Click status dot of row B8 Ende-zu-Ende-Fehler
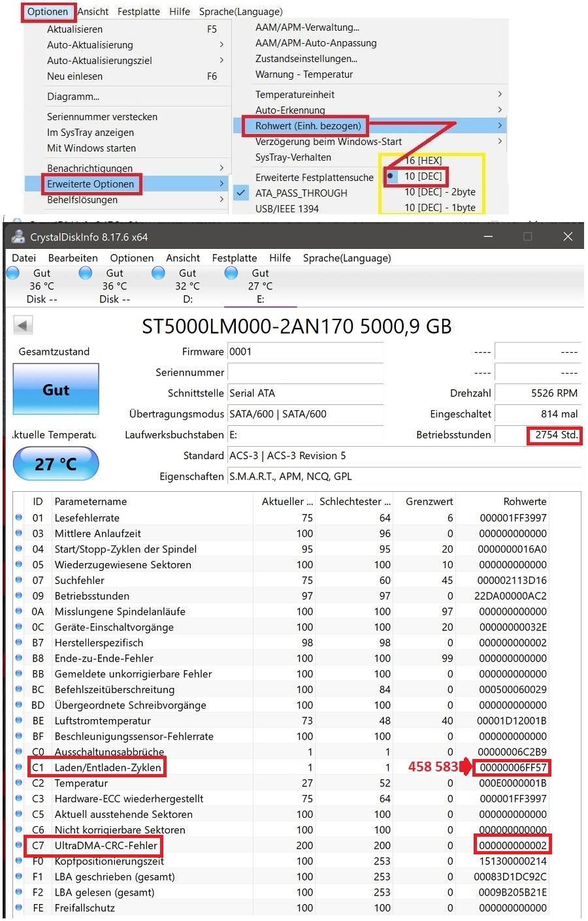Image resolution: width=588 pixels, height=921 pixels. click(19, 659)
